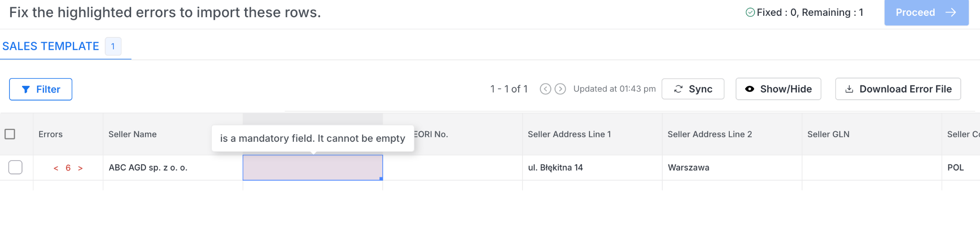The height and width of the screenshot is (241, 980).
Task: Tick the ABC AGD row checkbox
Action: pos(15,167)
